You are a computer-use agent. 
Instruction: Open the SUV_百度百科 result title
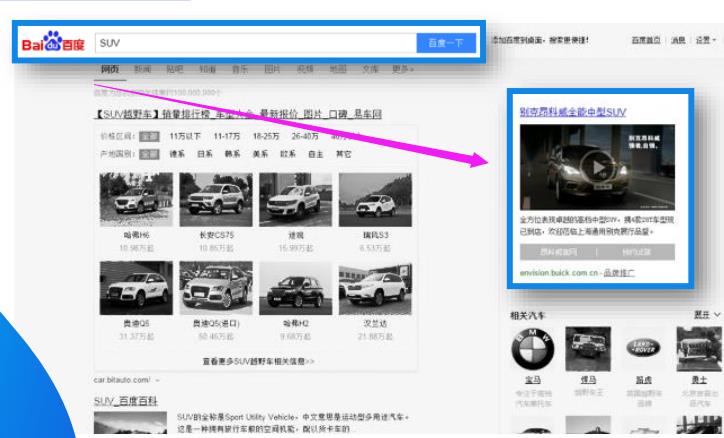pyautogui.click(x=126, y=401)
